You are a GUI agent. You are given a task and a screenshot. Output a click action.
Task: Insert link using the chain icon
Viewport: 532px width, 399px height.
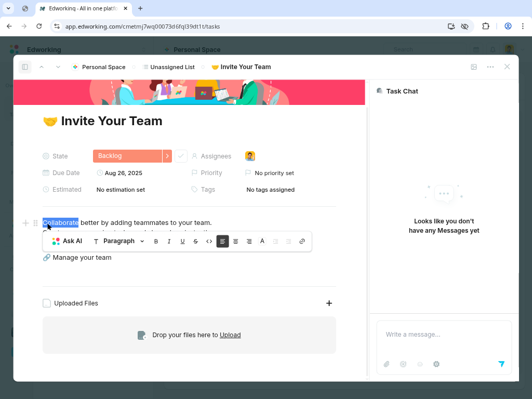[302, 241]
